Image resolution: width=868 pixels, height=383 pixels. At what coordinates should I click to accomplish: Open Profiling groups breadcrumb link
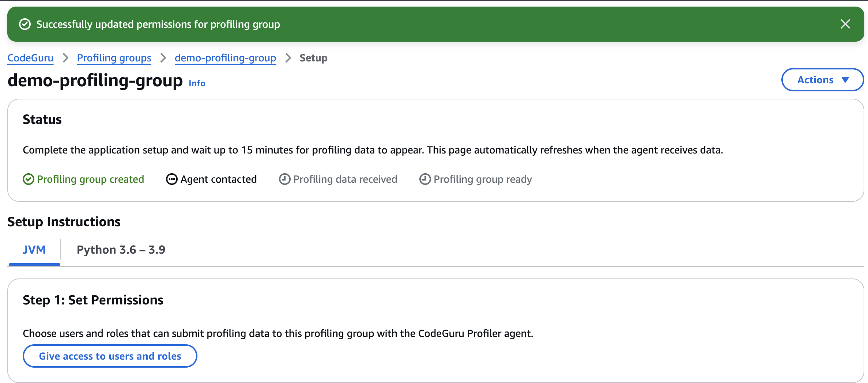(x=114, y=58)
